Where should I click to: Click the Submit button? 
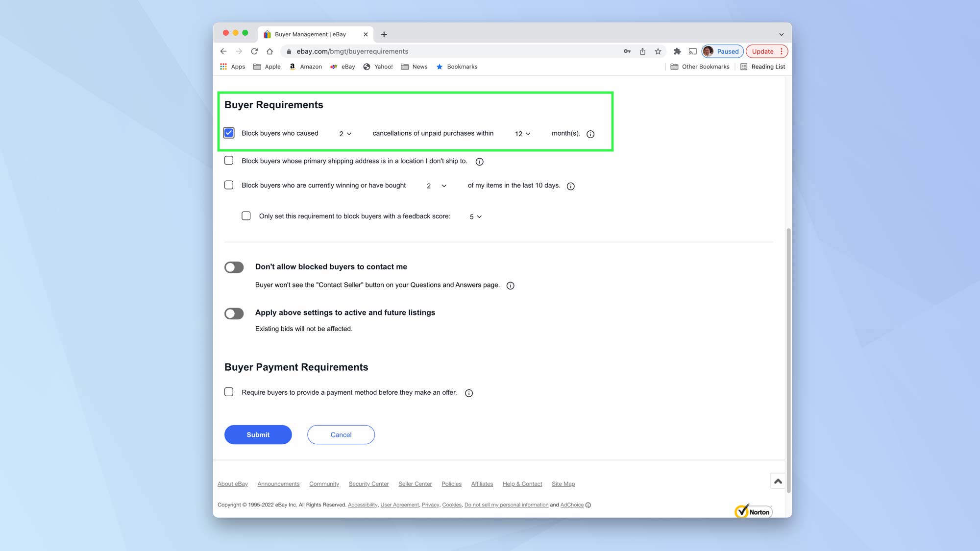tap(258, 434)
